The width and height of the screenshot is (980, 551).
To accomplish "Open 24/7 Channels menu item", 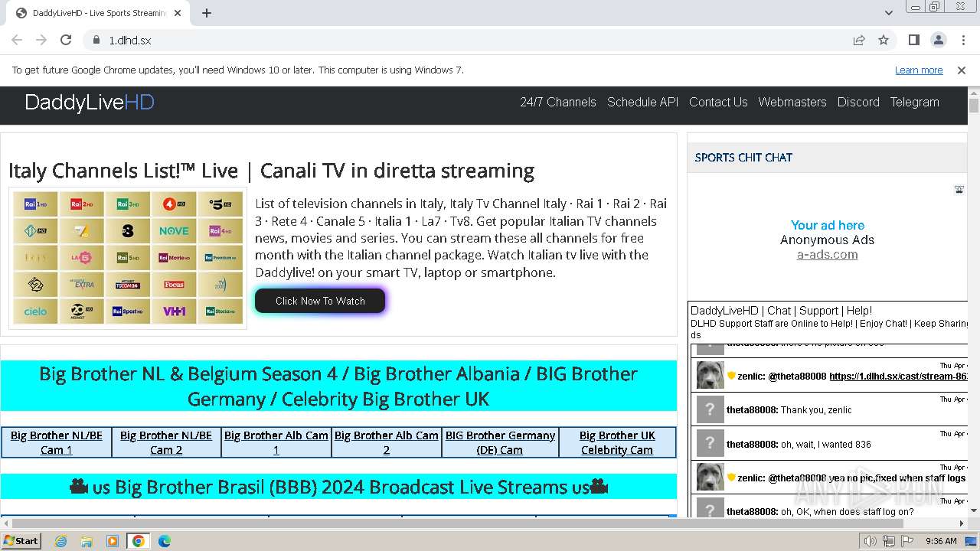I will click(x=558, y=103).
